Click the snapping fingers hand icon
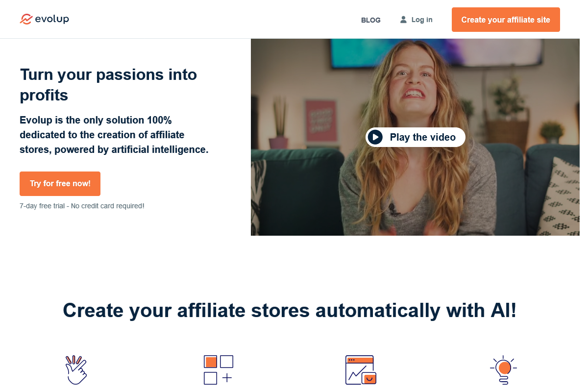The height and width of the screenshot is (392, 588). (x=76, y=370)
